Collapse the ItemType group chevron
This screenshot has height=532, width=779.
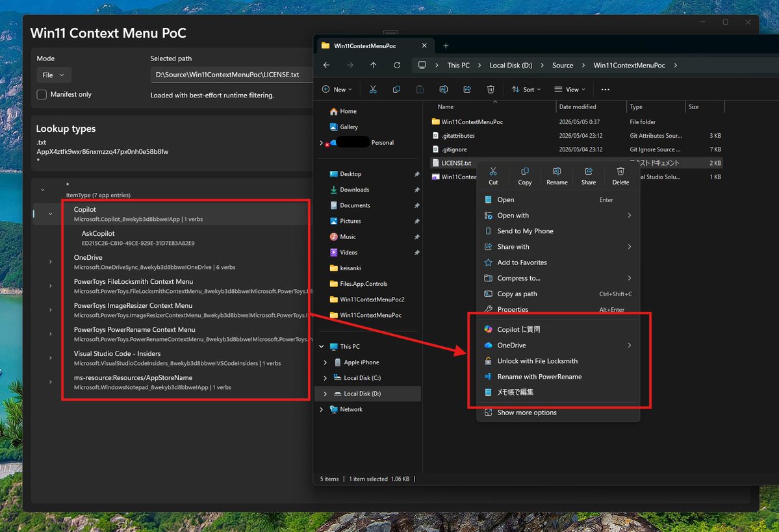pos(43,190)
